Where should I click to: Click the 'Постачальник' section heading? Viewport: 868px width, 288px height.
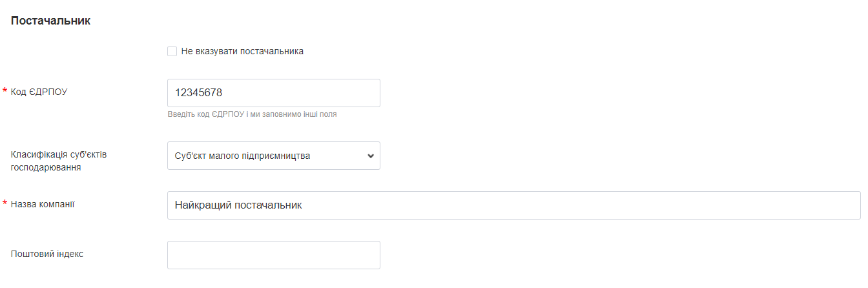pos(51,21)
